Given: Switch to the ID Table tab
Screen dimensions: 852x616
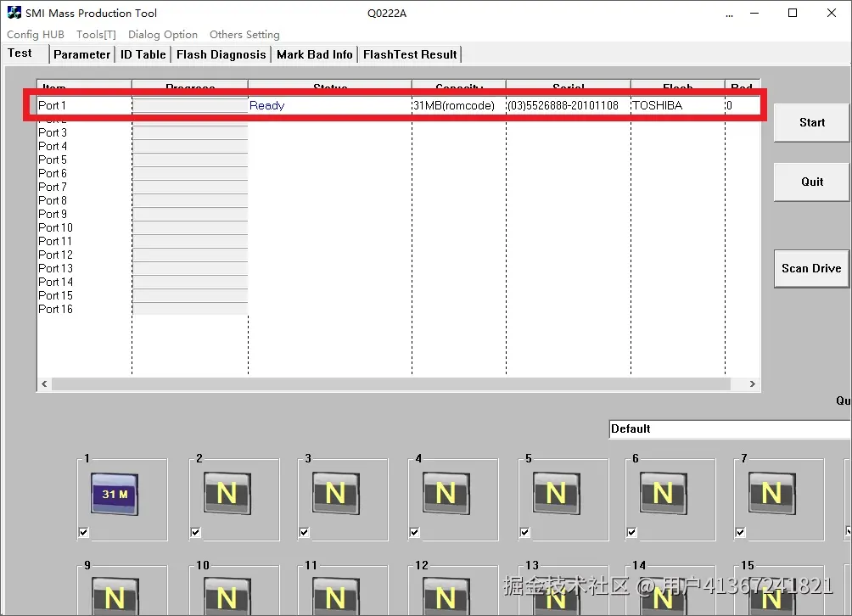Looking at the screenshot, I should [143, 54].
